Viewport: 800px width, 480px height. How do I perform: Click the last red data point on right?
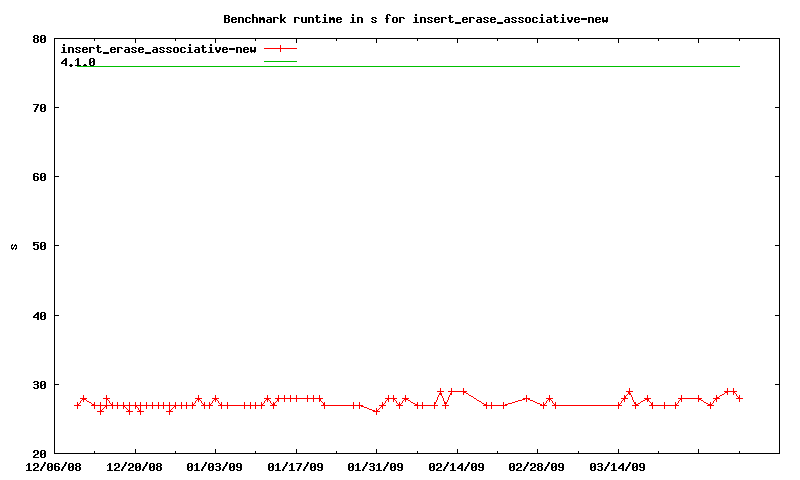tap(739, 398)
